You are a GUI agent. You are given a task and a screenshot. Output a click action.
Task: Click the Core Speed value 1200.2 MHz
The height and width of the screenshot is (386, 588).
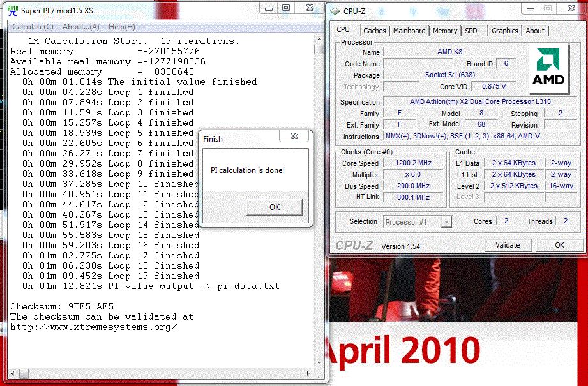tap(413, 163)
